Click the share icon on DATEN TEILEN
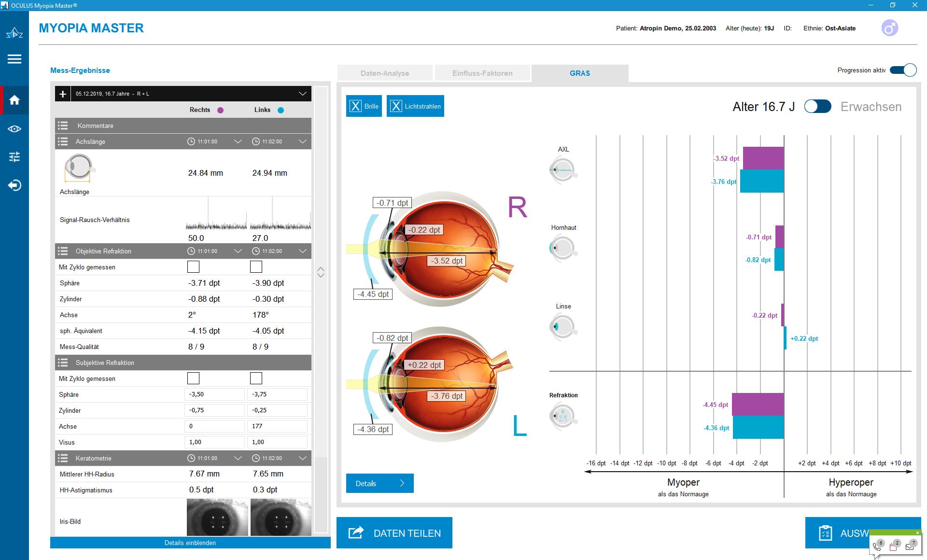This screenshot has height=560, width=927. [x=356, y=532]
